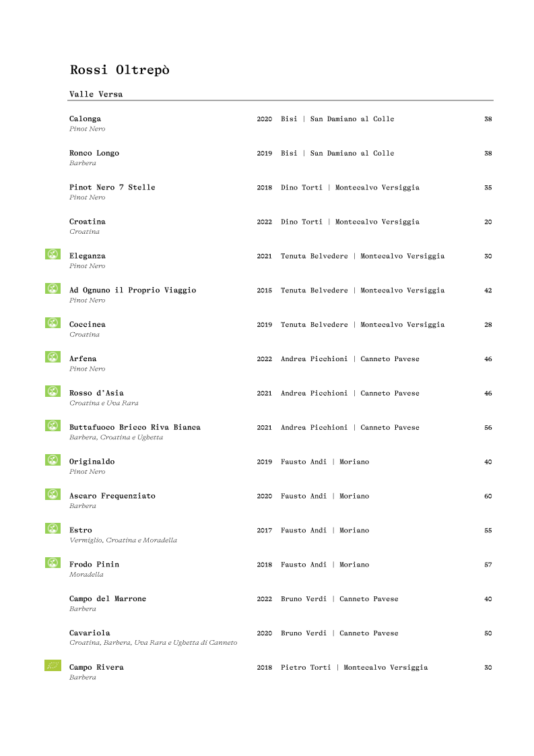534x756 pixels.
Task: Click the sprout icon beside Originaldo
Action: click(53, 460)
